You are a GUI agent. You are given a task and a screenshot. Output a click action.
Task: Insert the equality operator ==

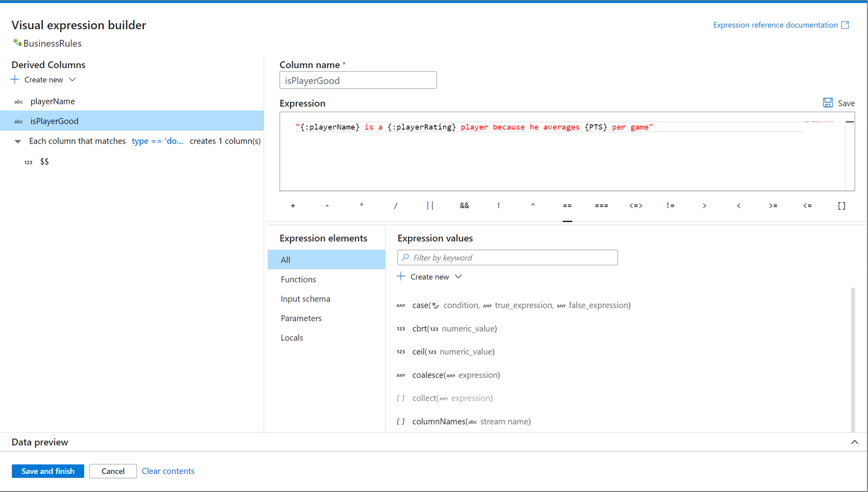(x=567, y=206)
